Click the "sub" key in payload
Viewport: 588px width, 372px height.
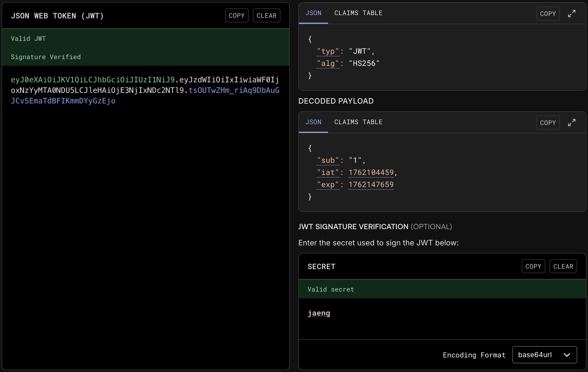pyautogui.click(x=328, y=160)
